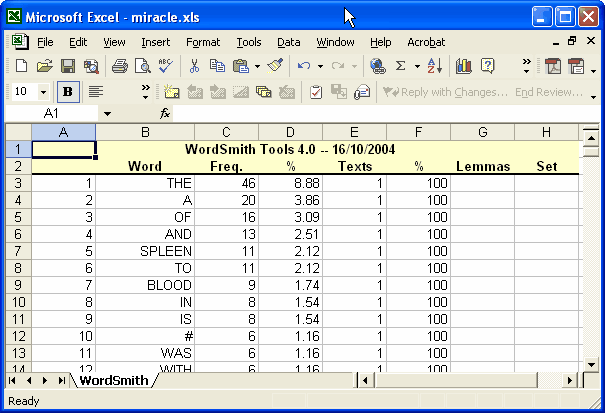Open the Chart Wizard icon
605x413 pixels.
(463, 66)
